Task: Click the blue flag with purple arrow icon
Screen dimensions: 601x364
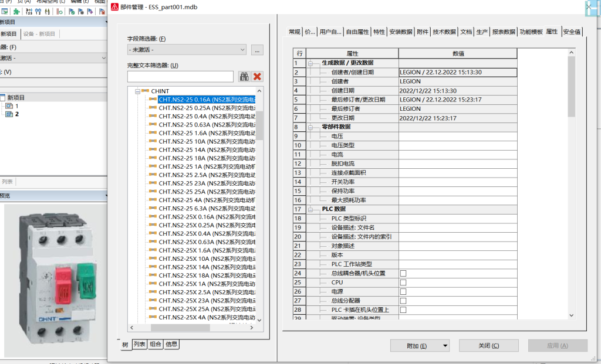Action: pyautogui.click(x=90, y=12)
